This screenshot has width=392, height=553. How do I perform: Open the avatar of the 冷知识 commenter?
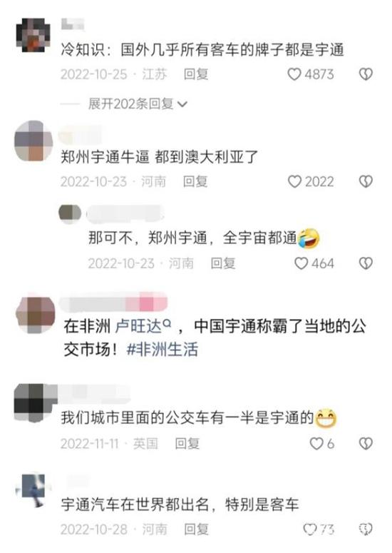[x=33, y=35]
